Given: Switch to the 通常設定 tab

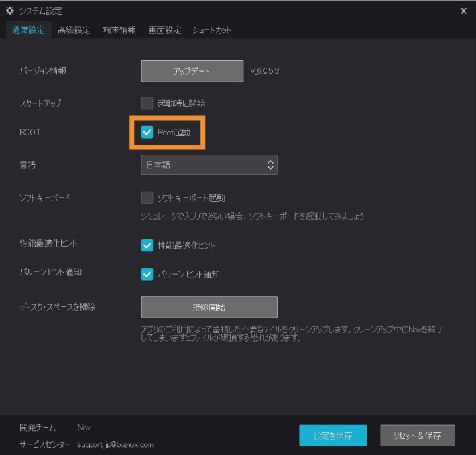Looking at the screenshot, I should [29, 30].
